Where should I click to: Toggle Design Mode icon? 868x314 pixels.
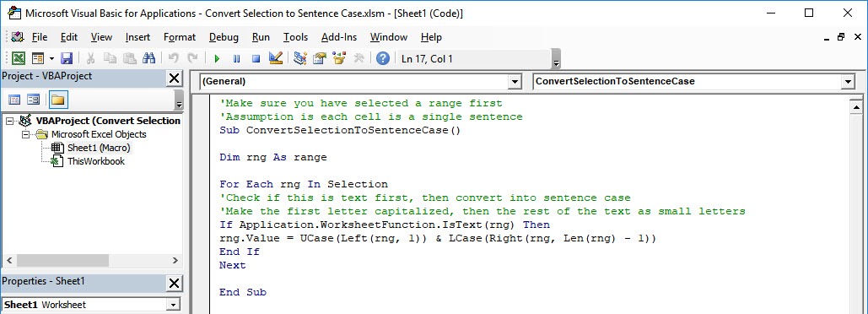[276, 58]
